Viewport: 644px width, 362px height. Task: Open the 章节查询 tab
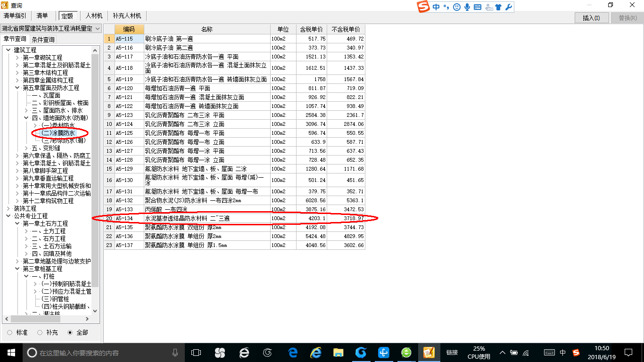click(x=15, y=39)
